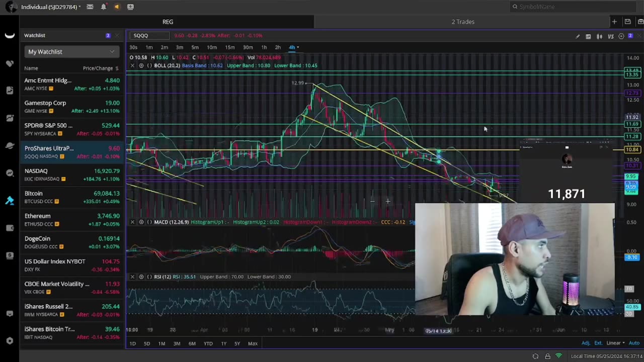
Task: Select the 1h timeframe
Action: 264,47
